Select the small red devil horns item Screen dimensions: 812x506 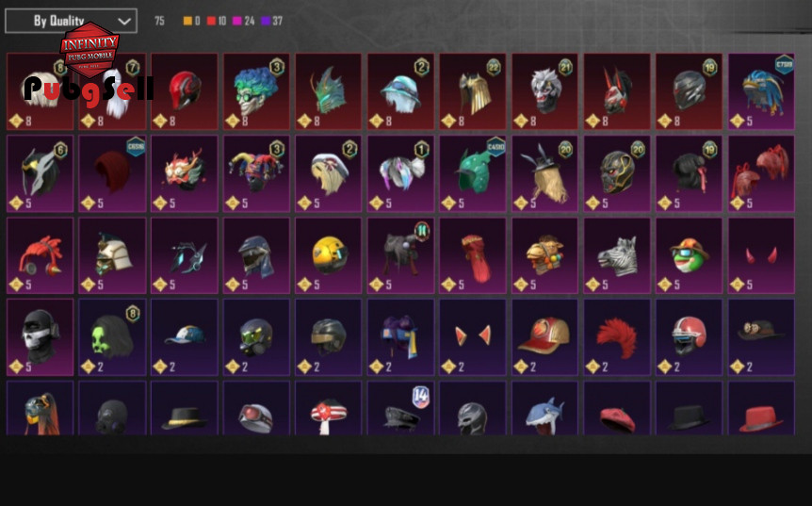tap(761, 255)
